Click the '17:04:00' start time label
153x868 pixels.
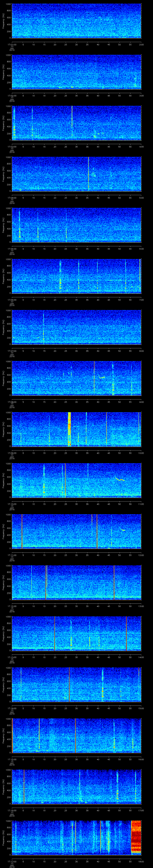(12, 197)
